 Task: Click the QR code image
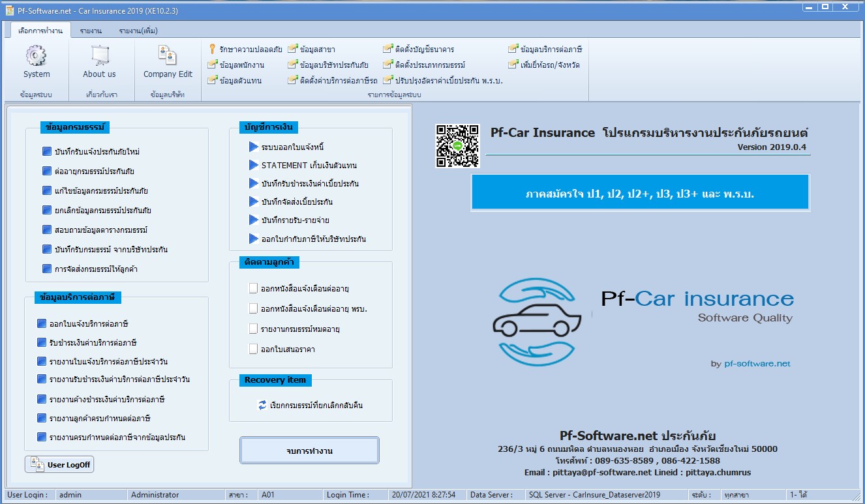pyautogui.click(x=458, y=146)
